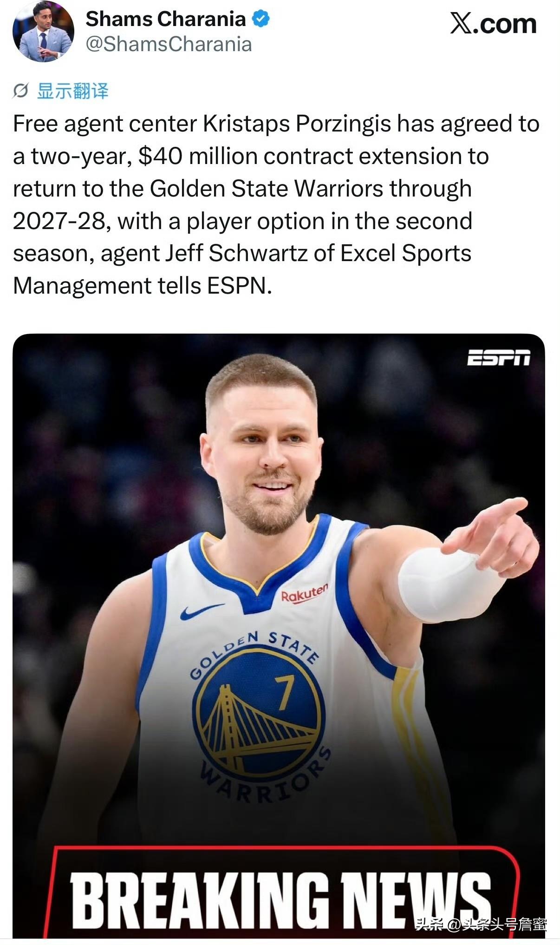
Task: Tap the blue verified checkmark badge
Action: (x=260, y=19)
